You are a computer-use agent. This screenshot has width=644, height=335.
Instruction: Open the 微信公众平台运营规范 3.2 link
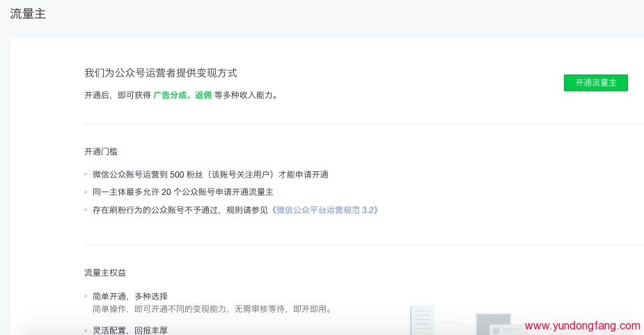[324, 210]
